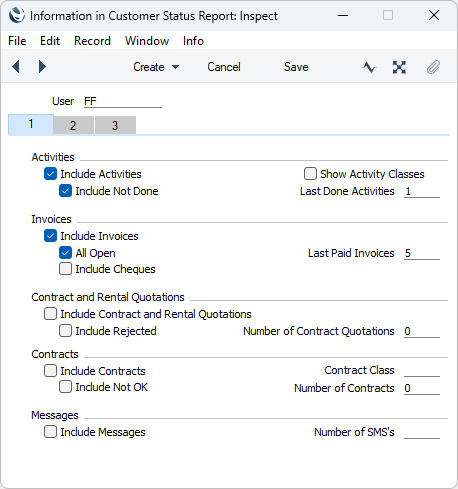
Task: Open the Window menu
Action: [x=147, y=41]
